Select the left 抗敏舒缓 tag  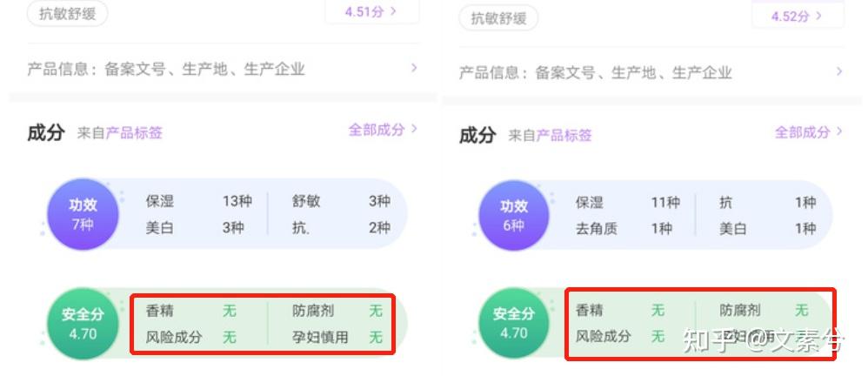(67, 14)
